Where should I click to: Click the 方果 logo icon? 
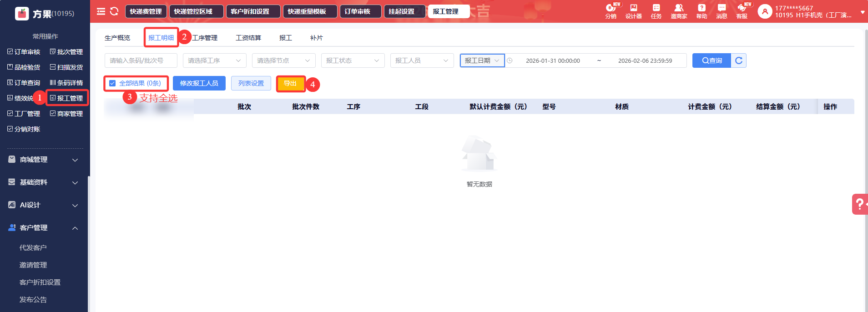(22, 14)
